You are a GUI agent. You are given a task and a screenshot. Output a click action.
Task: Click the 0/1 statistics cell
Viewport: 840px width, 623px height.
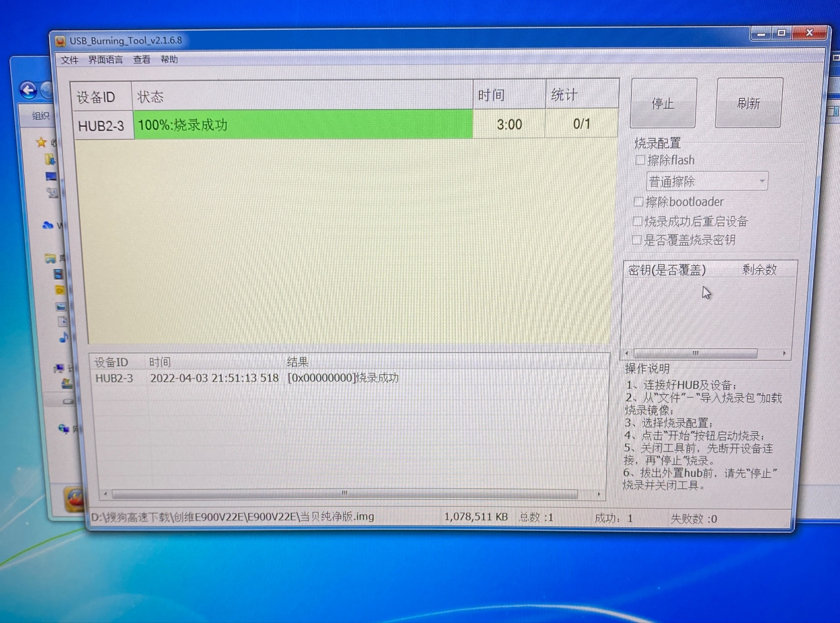point(582,124)
